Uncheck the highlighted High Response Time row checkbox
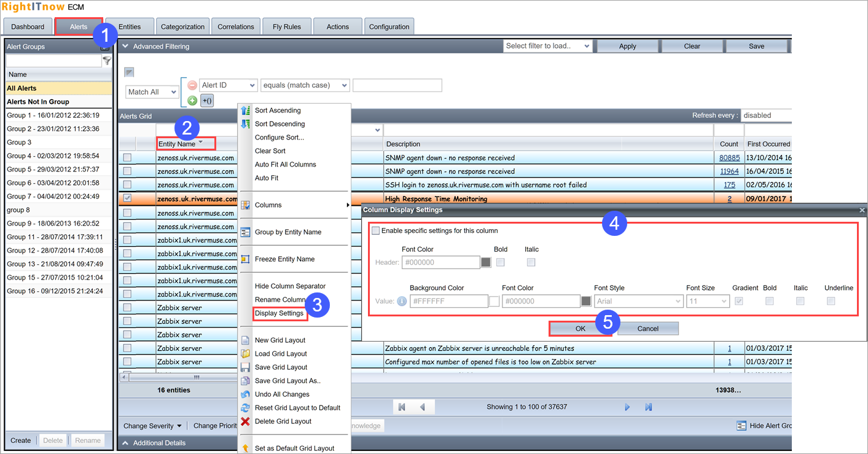This screenshot has height=454, width=868. coord(127,198)
